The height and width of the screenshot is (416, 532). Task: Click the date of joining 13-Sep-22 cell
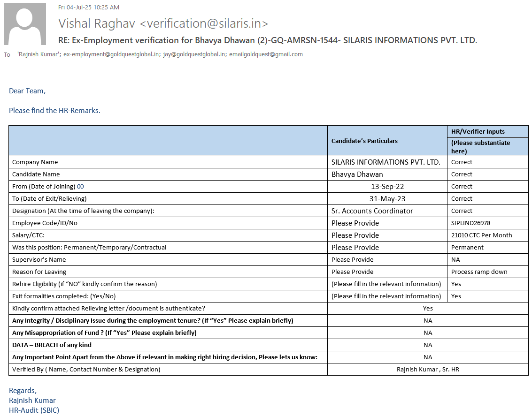[387, 187]
